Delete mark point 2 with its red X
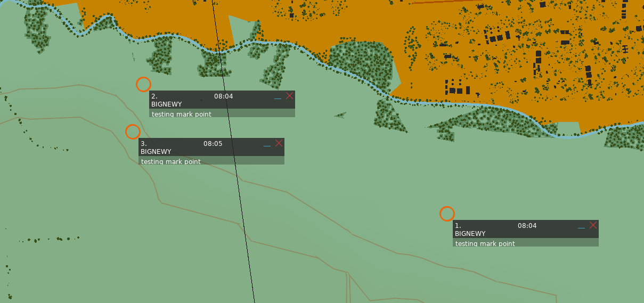This screenshot has height=303, width=644. coord(290,96)
